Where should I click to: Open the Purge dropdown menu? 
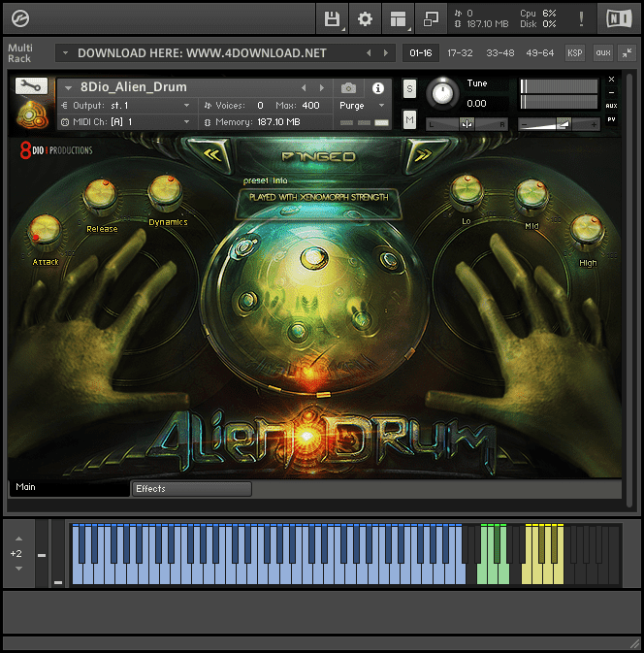pyautogui.click(x=362, y=106)
